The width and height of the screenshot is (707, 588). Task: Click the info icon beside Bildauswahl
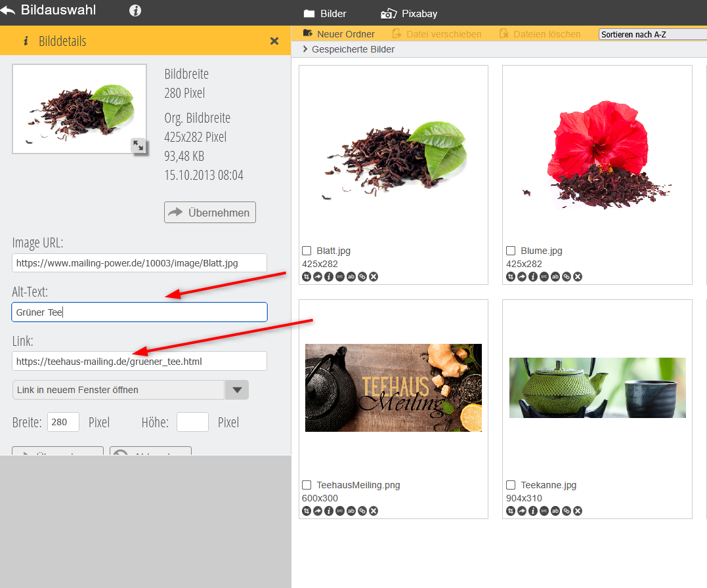tap(135, 10)
